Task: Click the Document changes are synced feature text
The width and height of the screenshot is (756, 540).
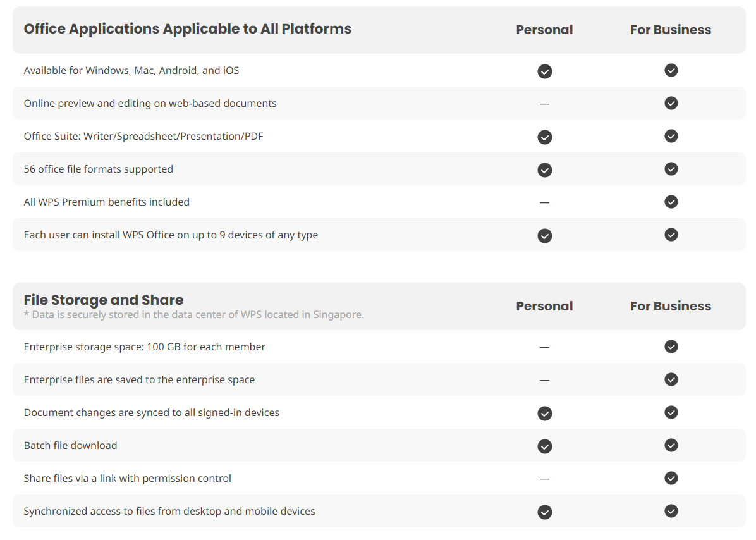Action: click(x=151, y=412)
